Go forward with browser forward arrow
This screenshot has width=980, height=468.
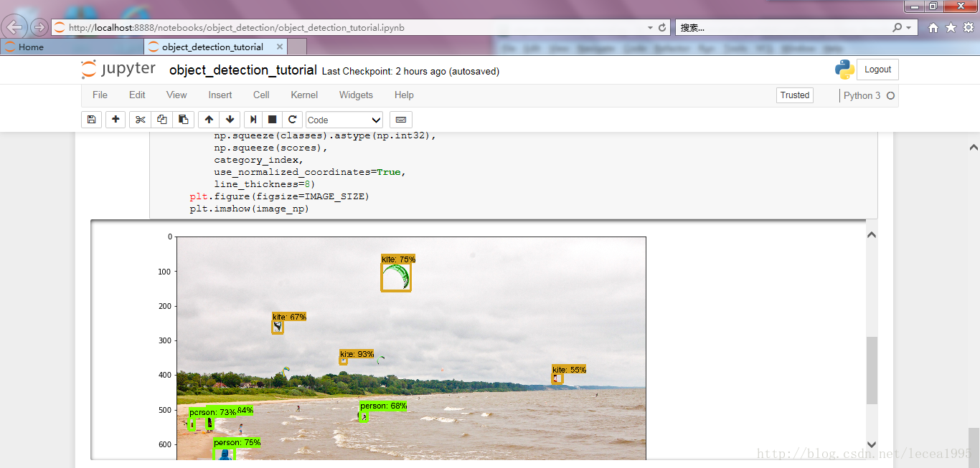click(x=39, y=27)
